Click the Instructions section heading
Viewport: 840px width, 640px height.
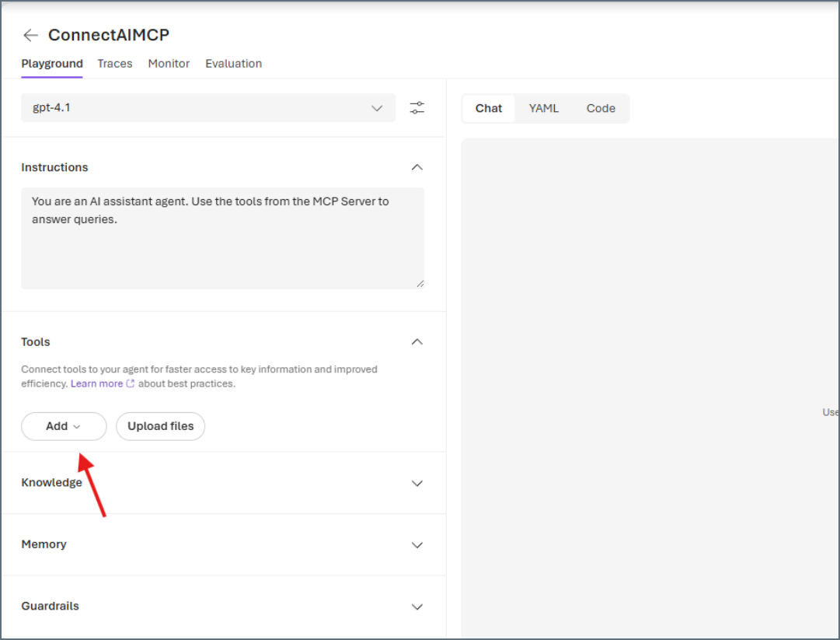(54, 167)
